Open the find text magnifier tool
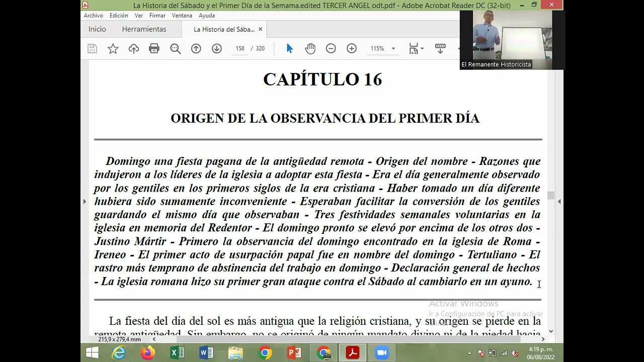Screen dimensions: 644x362 (175, 49)
